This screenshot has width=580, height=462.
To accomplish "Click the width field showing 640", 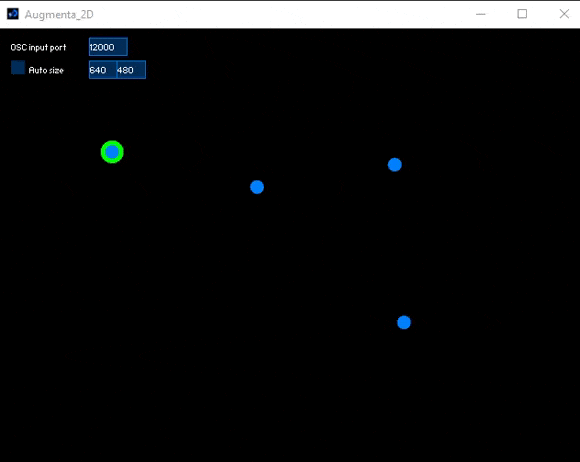I will coord(103,70).
